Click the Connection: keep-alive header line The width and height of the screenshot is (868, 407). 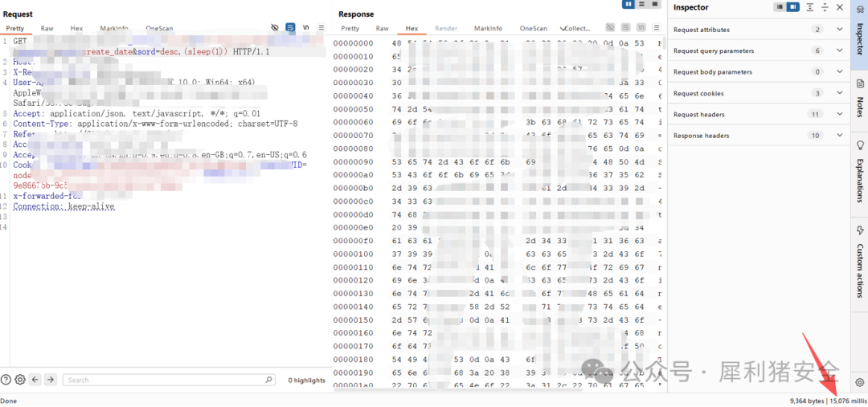click(x=63, y=206)
